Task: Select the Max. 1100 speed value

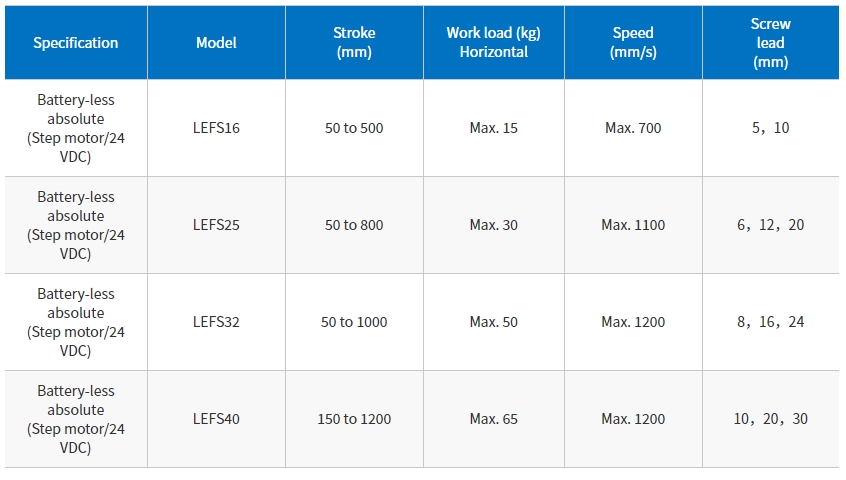Action: tap(633, 225)
